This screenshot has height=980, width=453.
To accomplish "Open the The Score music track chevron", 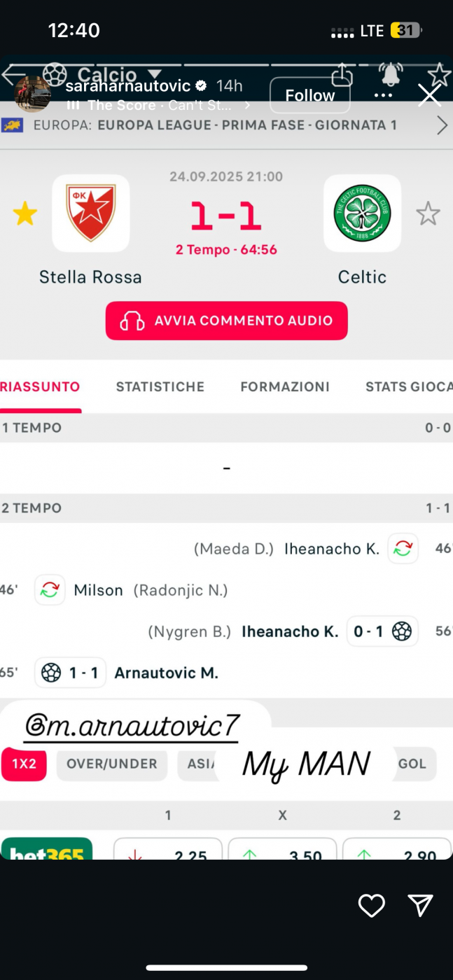I will coord(247,106).
